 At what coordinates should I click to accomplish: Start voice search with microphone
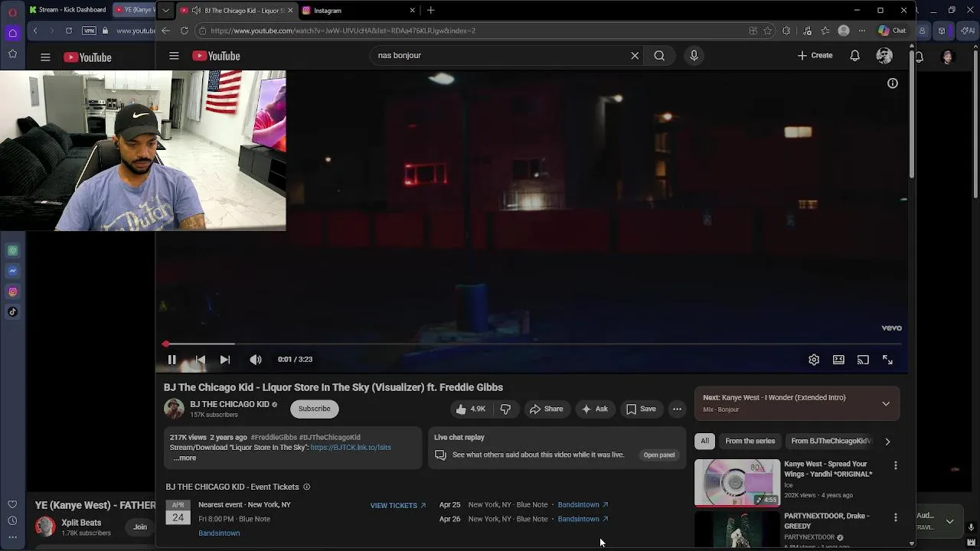pos(694,55)
